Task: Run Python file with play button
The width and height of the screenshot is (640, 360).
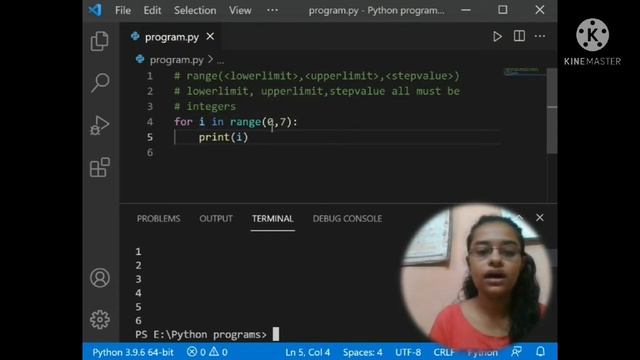Action: pyautogui.click(x=497, y=37)
